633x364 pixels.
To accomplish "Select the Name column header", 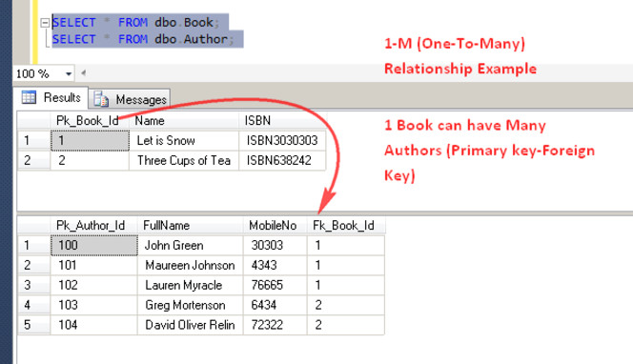I will 184,121.
